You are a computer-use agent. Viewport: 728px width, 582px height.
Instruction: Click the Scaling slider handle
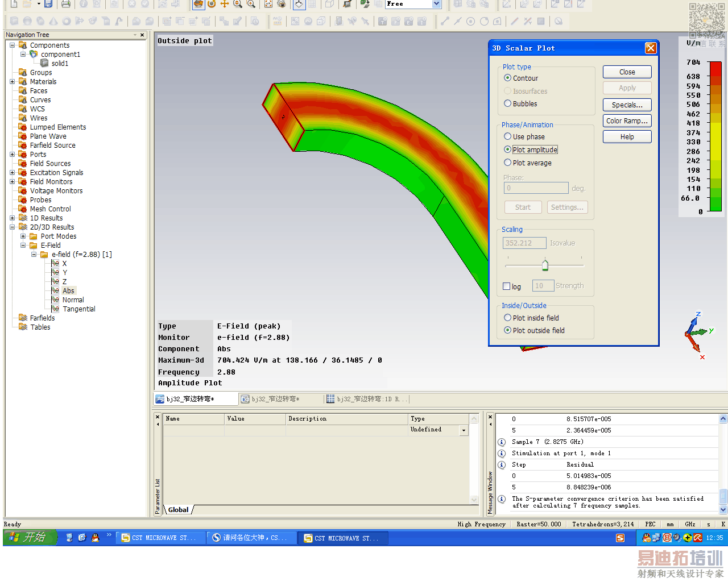click(545, 265)
